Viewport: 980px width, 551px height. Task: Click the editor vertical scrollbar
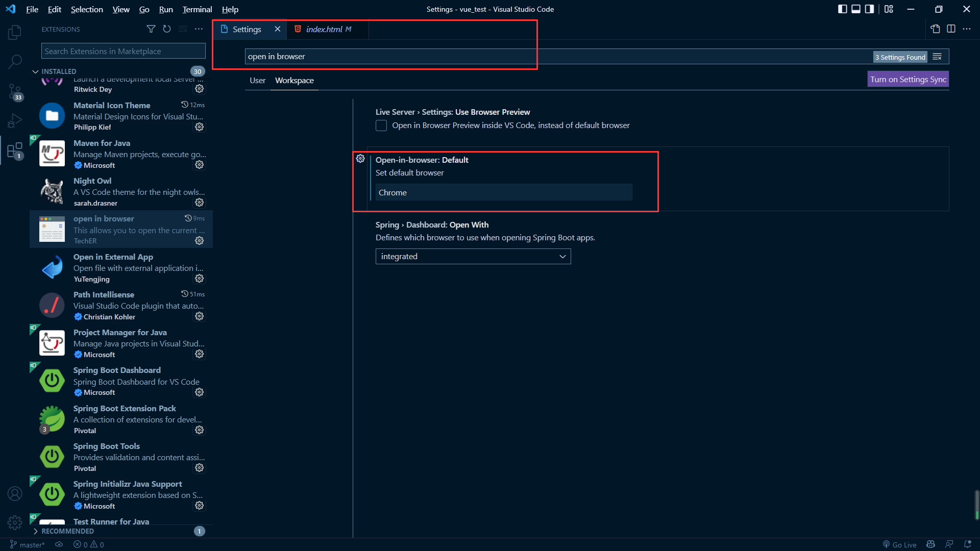(976, 504)
